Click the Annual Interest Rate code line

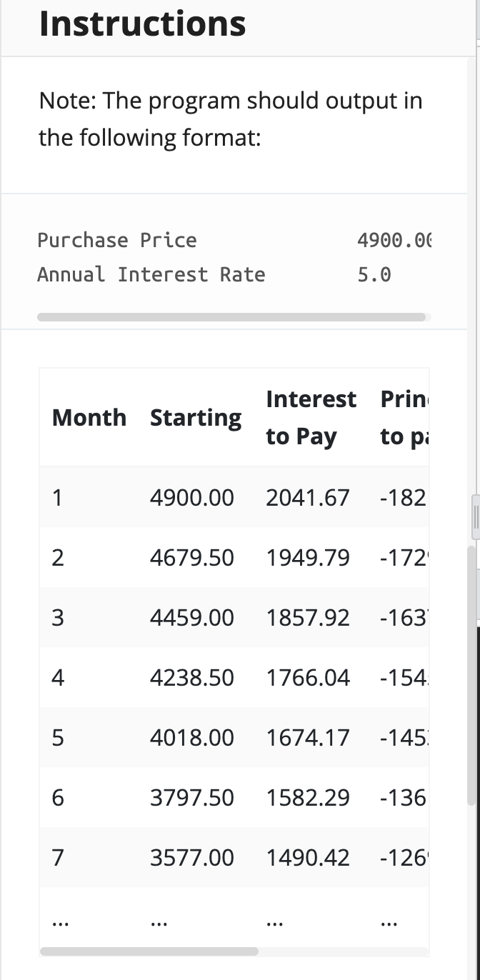tap(214, 274)
